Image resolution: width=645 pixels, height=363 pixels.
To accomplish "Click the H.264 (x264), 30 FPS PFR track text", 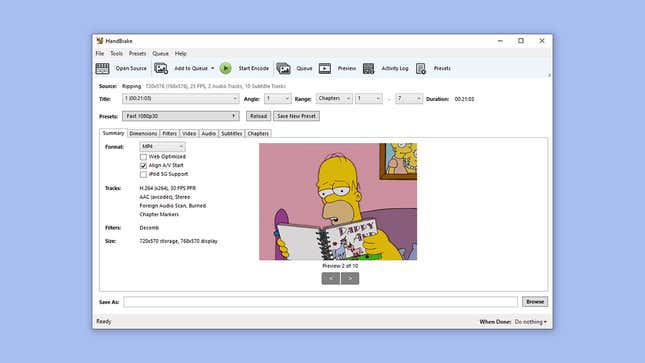I will (167, 188).
